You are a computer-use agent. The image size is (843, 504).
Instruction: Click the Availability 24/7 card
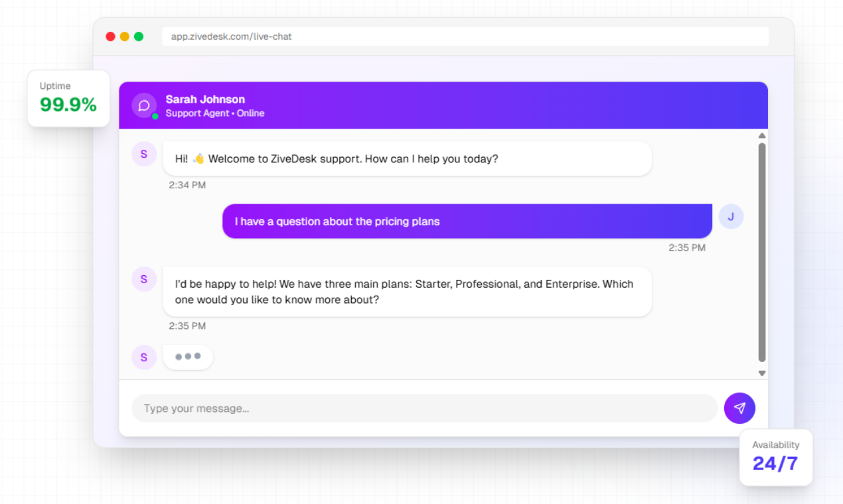[776, 458]
